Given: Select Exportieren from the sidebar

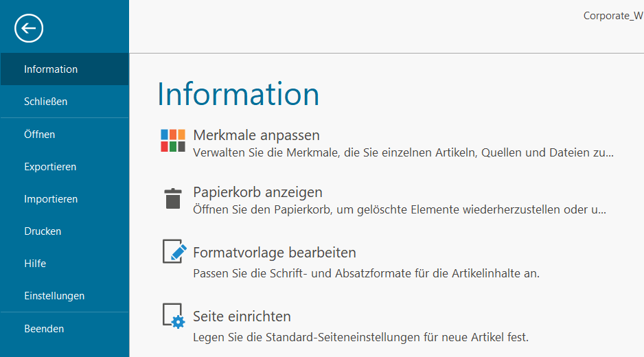Looking at the screenshot, I should pos(65,167).
